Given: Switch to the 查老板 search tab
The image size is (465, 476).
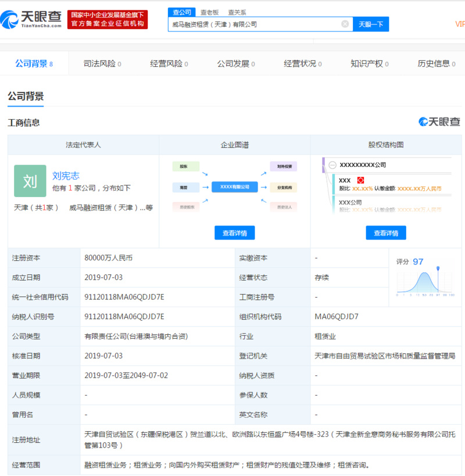Looking at the screenshot, I should tap(208, 12).
